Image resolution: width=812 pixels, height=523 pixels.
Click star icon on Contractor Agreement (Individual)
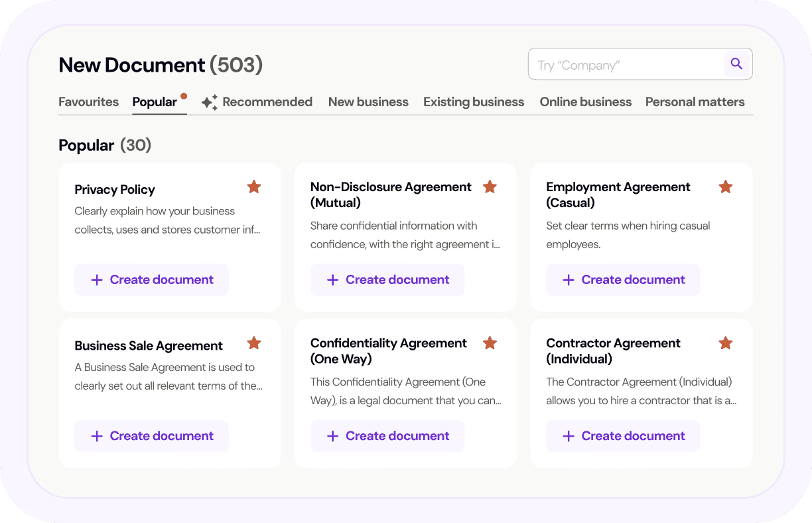pos(726,343)
